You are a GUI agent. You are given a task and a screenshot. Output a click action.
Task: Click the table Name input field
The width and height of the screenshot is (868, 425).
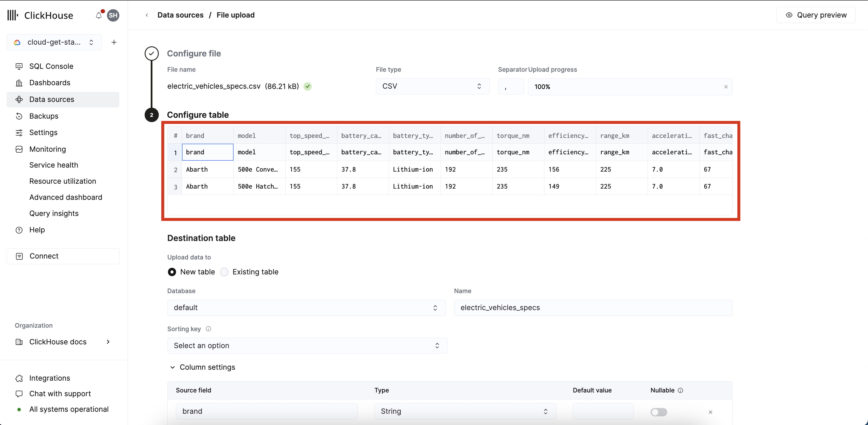[593, 308]
